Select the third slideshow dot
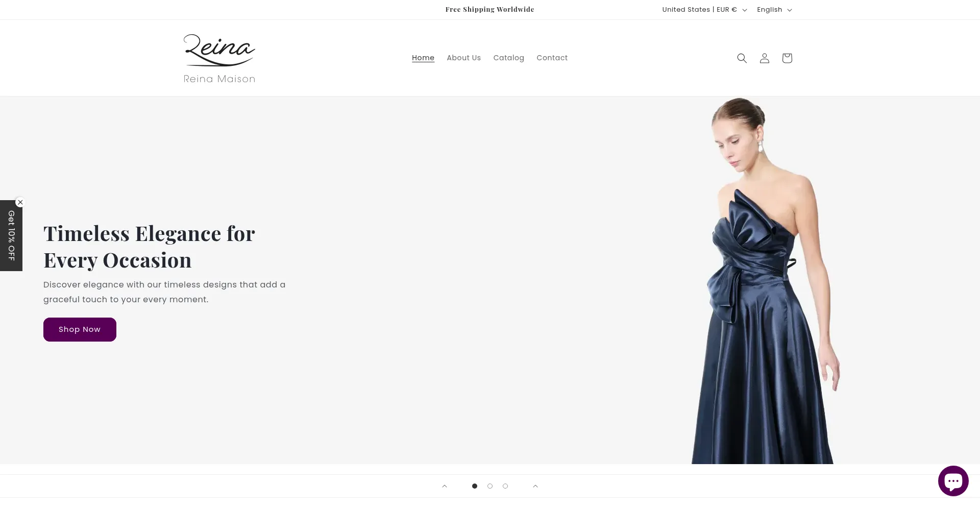This screenshot has width=980, height=507. click(x=505, y=486)
